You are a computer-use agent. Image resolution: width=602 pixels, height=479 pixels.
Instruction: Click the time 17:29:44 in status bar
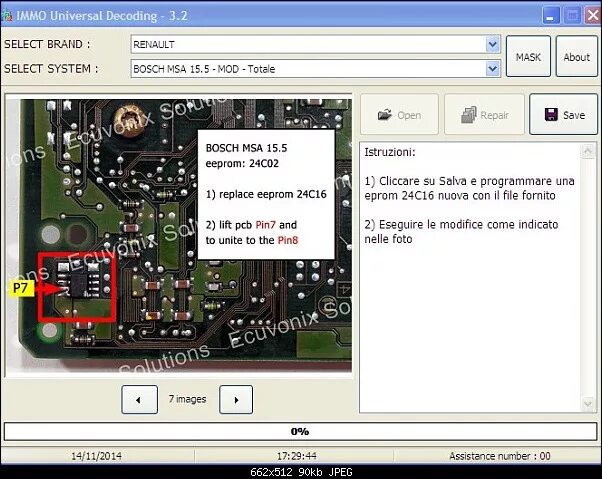(x=296, y=456)
